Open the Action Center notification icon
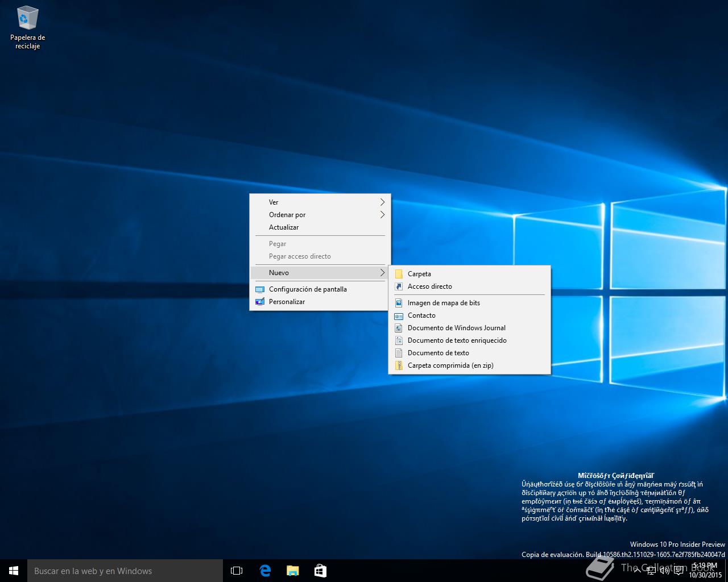 [x=679, y=571]
